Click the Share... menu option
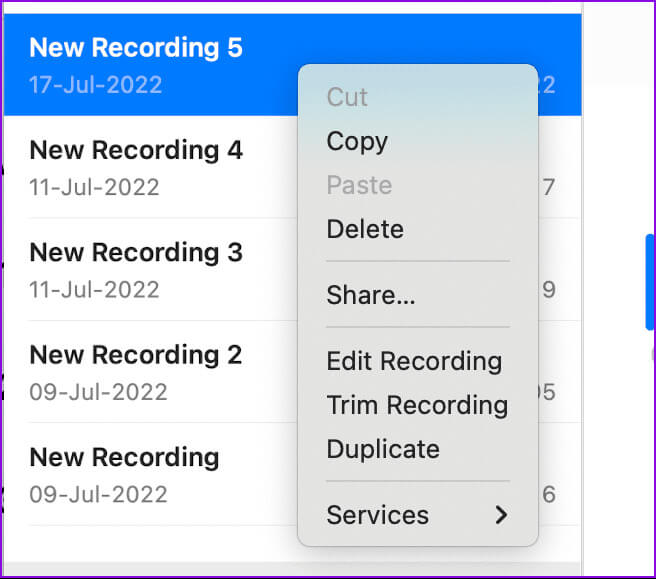The image size is (656, 579). click(x=371, y=295)
